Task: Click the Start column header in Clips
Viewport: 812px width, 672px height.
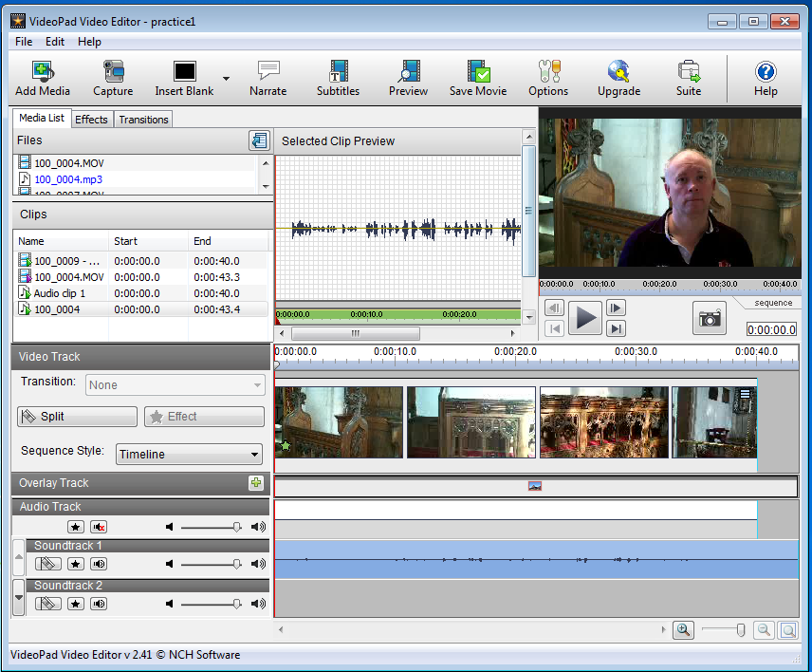Action: [x=149, y=241]
